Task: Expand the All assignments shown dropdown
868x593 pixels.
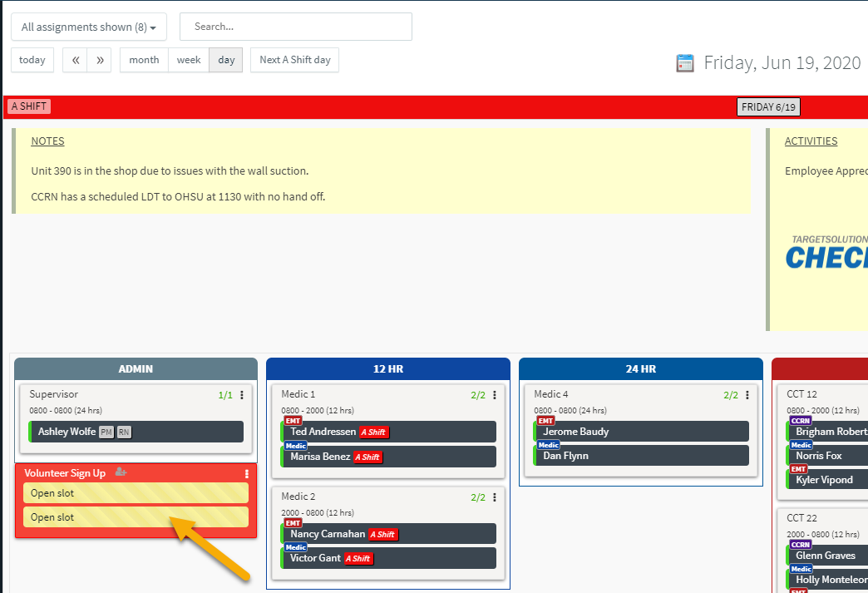Action: pos(89,27)
